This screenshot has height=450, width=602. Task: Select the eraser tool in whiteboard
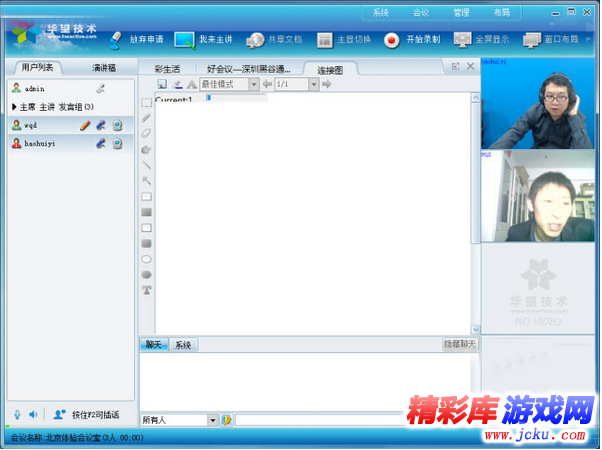tap(147, 133)
